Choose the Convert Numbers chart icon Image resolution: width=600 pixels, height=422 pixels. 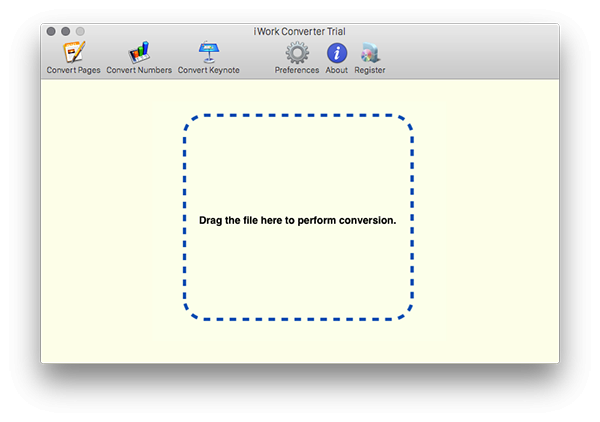[x=139, y=52]
